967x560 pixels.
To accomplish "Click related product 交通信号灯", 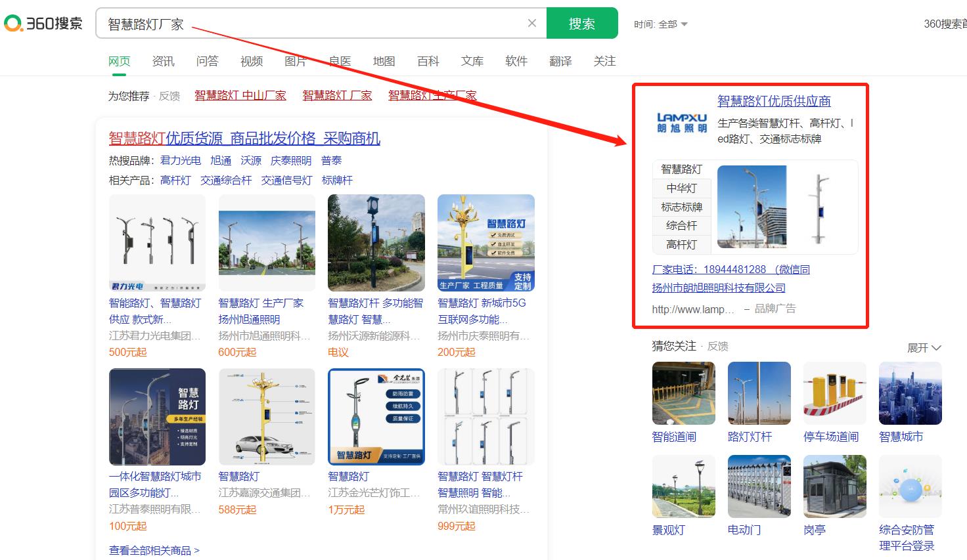I will click(286, 180).
